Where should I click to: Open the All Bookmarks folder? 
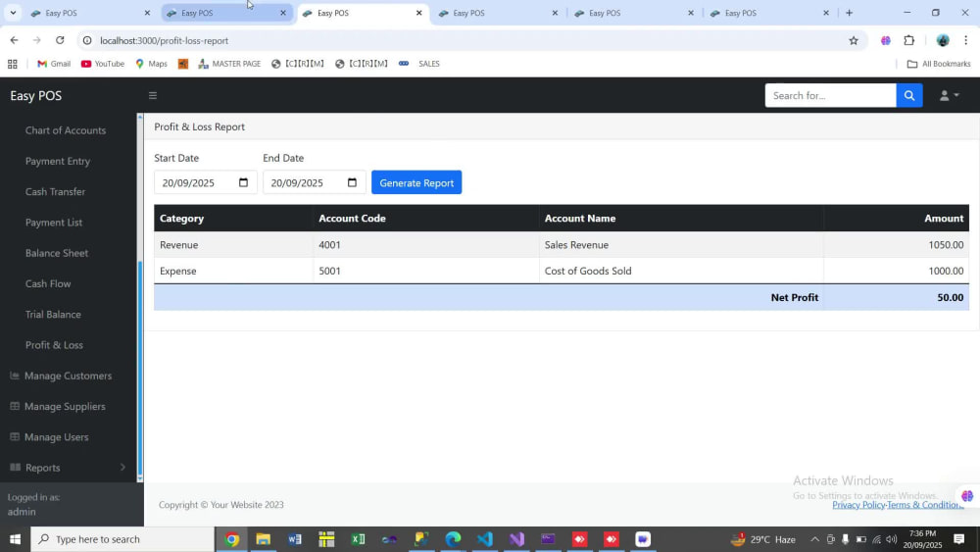click(x=939, y=64)
